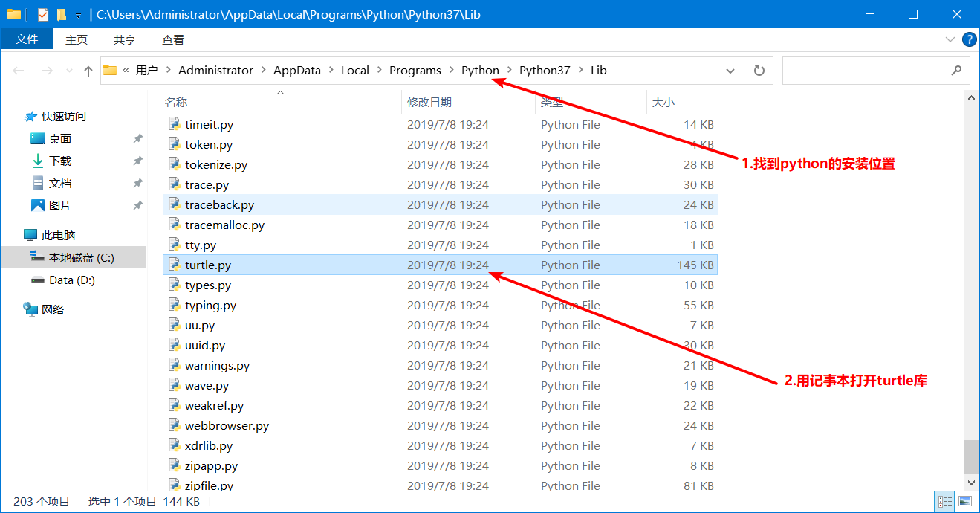Unpin 桌面 from quick access
The width and height of the screenshot is (980, 513).
(x=137, y=138)
